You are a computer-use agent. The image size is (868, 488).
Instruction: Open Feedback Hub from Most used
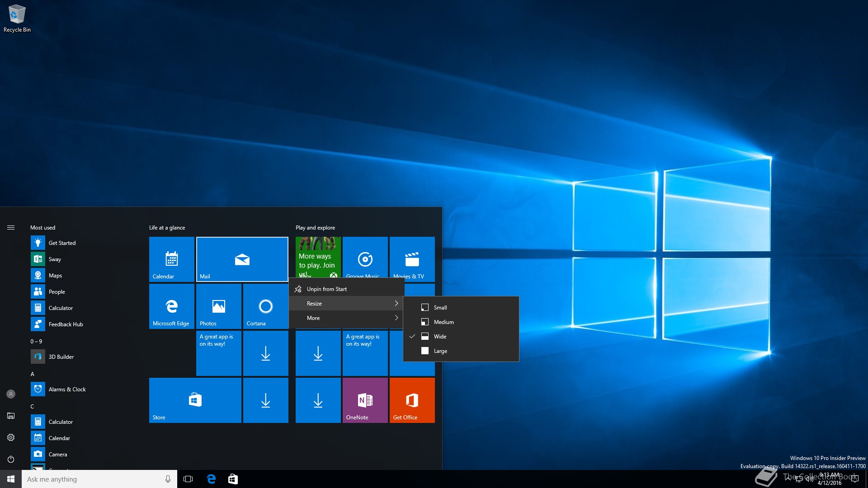[83, 324]
